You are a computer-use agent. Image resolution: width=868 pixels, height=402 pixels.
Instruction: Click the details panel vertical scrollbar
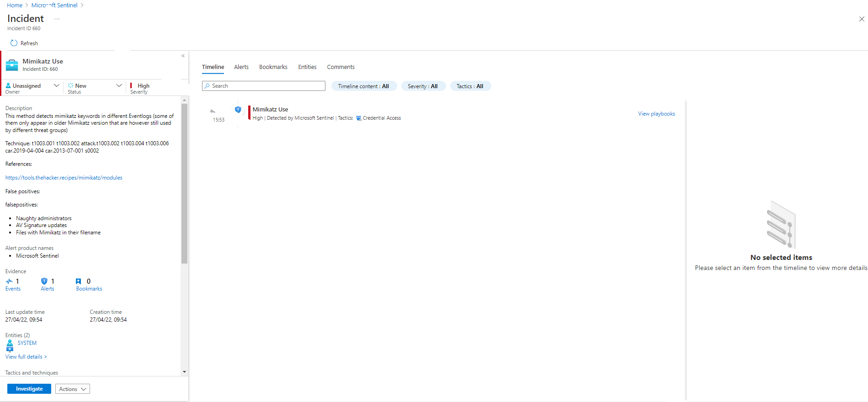(x=184, y=183)
